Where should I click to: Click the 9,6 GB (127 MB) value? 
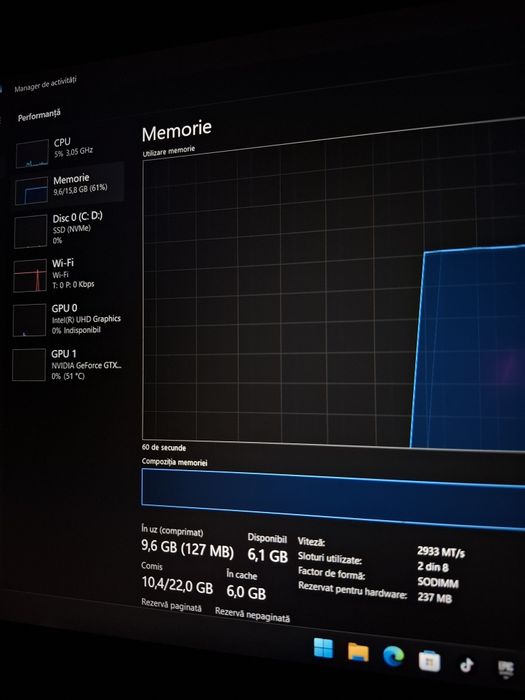pyautogui.click(x=188, y=549)
